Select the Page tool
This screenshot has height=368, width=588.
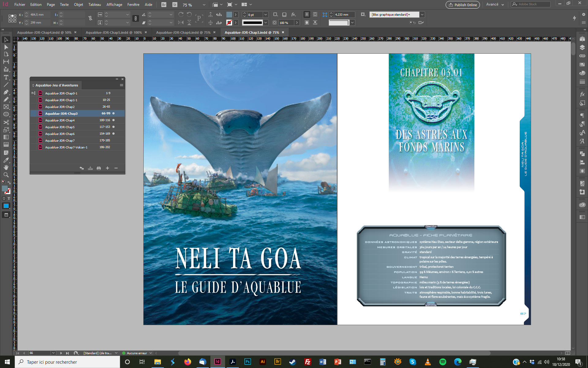[x=6, y=54]
